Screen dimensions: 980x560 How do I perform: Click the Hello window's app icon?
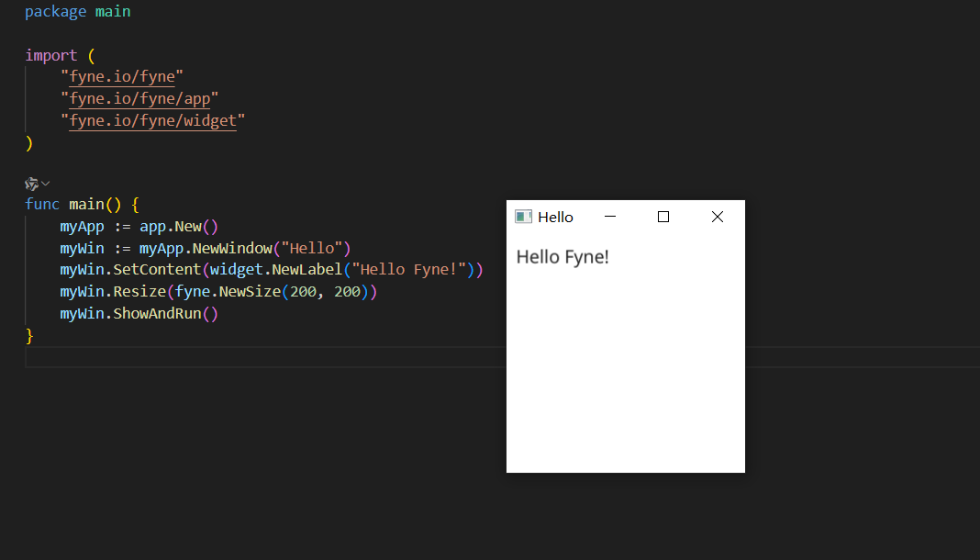tap(523, 217)
